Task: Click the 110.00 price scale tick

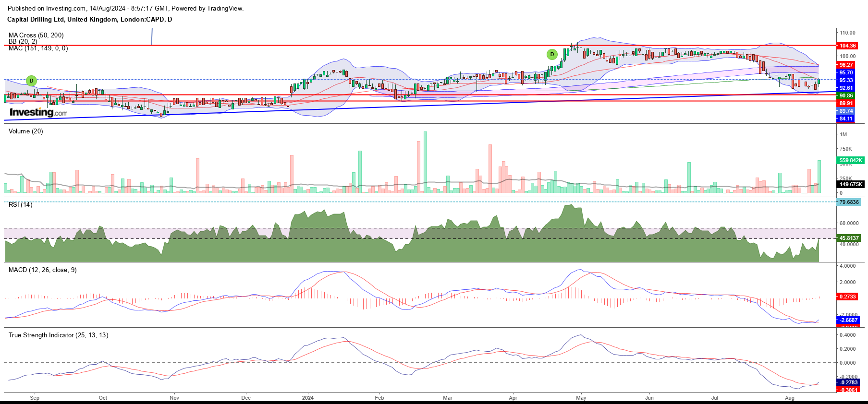Action: click(x=847, y=33)
